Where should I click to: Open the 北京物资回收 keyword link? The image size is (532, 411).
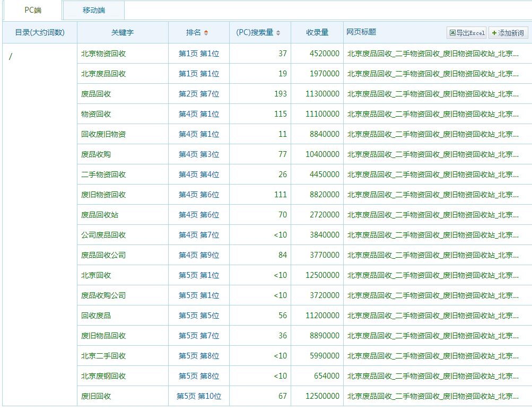coord(103,54)
